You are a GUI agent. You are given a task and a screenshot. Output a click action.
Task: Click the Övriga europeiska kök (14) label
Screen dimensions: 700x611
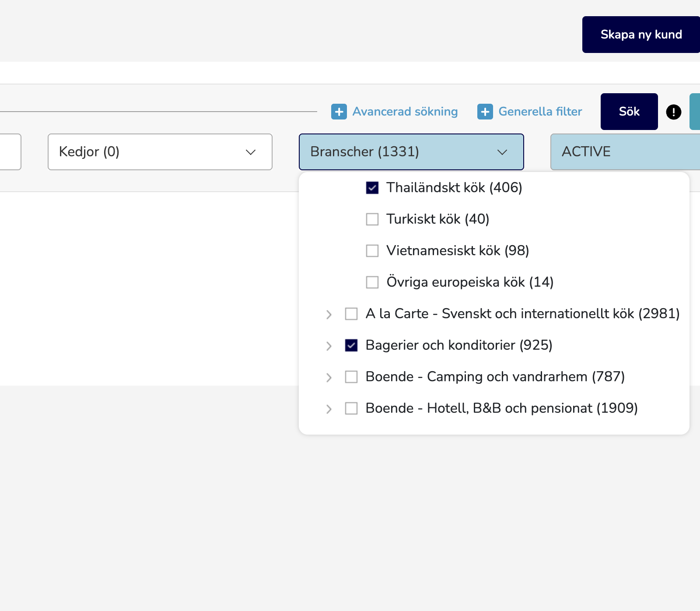coord(470,282)
